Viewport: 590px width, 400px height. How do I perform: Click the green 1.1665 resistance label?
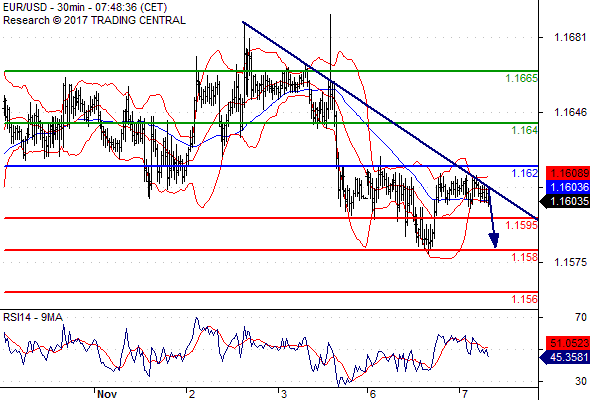click(522, 78)
